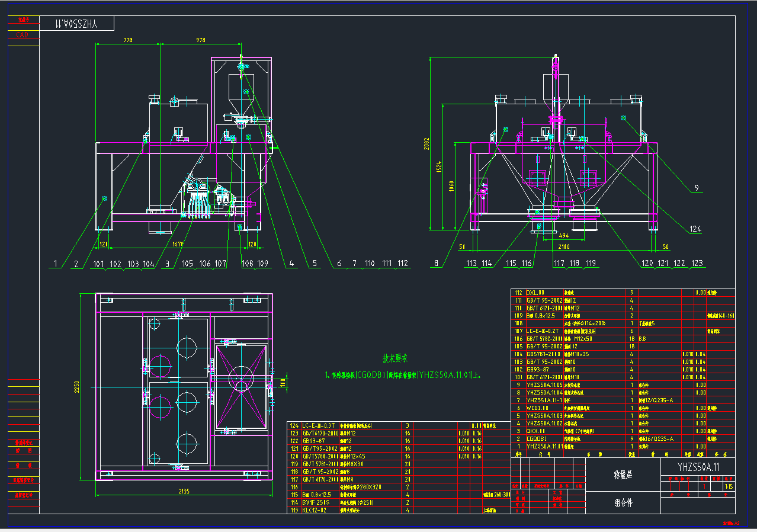Select parts list cell GB93-87 in row 122
This screenshot has height=532, width=757.
(314, 441)
